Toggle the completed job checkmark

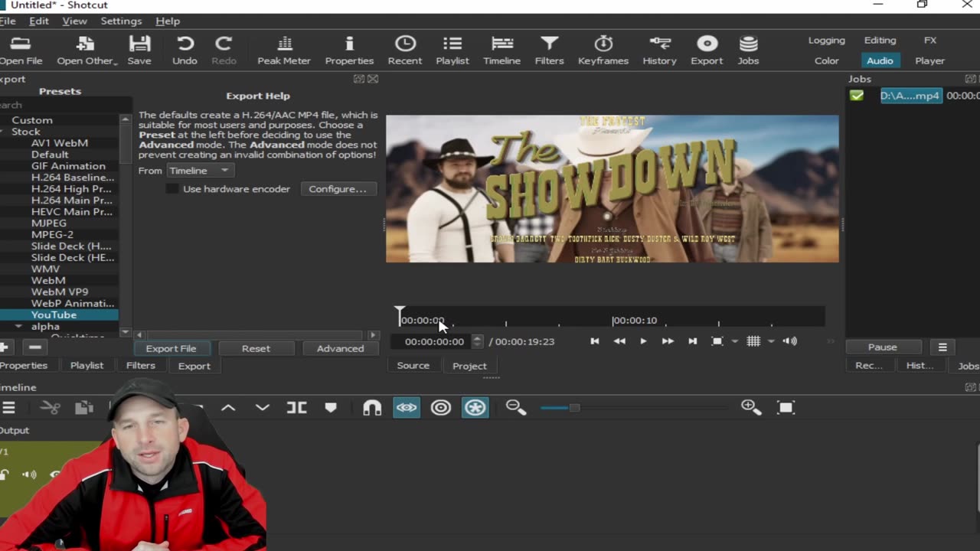[857, 96]
